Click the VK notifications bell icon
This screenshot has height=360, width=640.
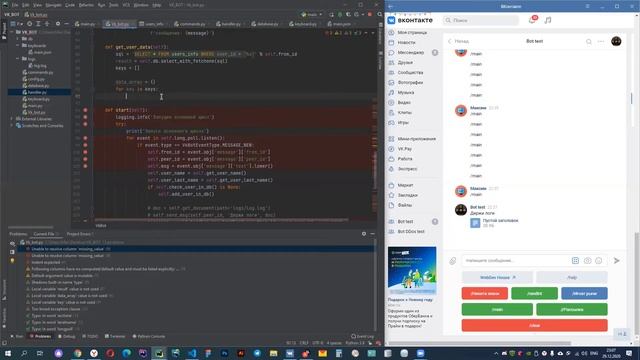[532, 20]
